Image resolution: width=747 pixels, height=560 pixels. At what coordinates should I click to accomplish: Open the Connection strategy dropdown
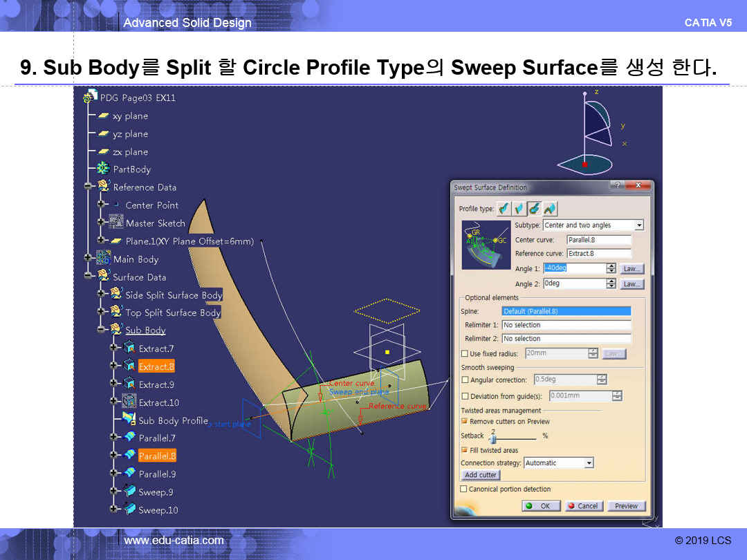point(589,463)
